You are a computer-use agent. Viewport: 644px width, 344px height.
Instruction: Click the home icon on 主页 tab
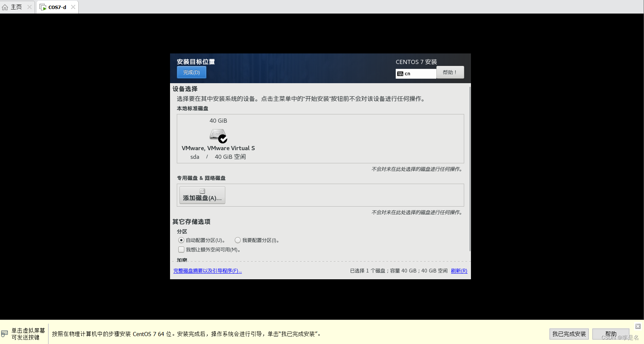tap(5, 7)
